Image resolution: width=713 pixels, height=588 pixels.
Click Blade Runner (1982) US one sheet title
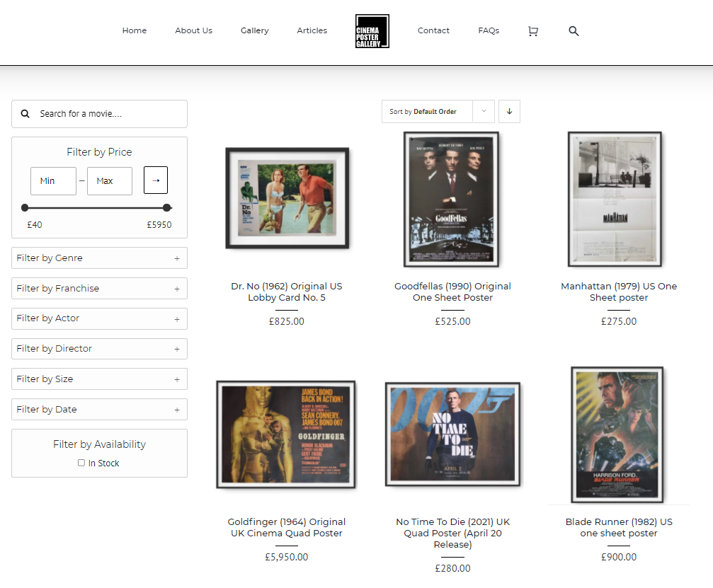619,527
